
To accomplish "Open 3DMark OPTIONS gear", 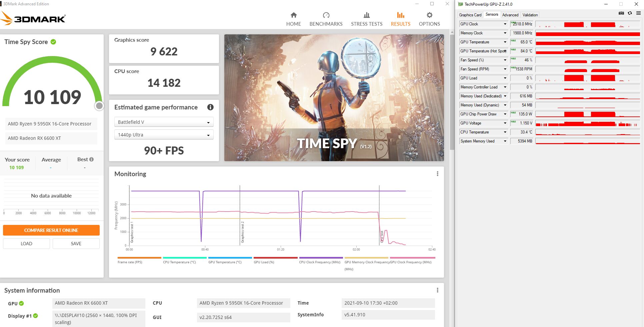I will pos(429,19).
